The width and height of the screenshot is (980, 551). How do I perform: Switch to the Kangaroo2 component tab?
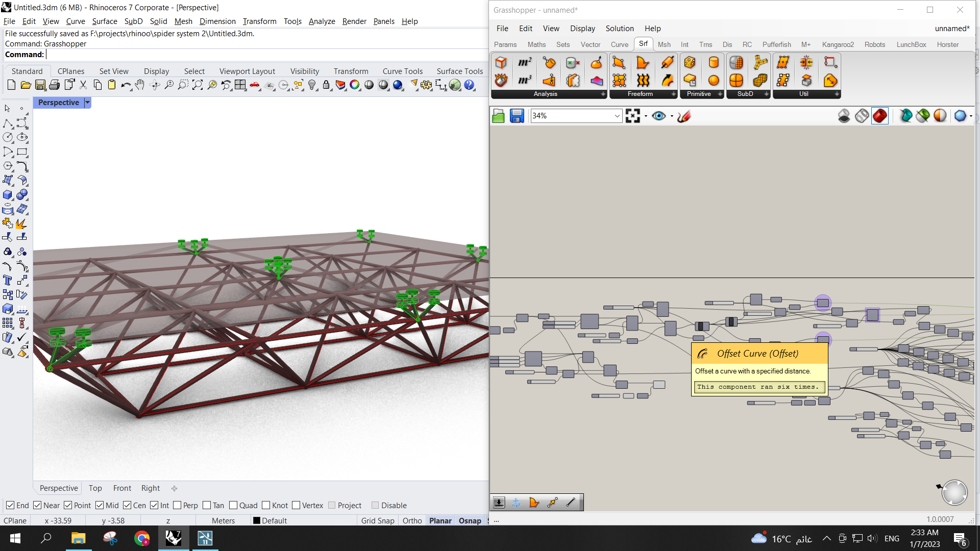838,44
